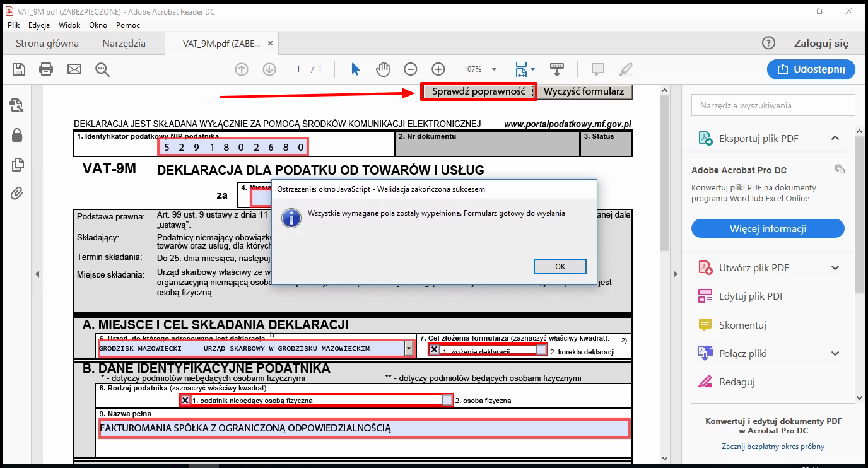Go to next page down-arrow icon
This screenshot has height=468, width=868.
coord(269,69)
